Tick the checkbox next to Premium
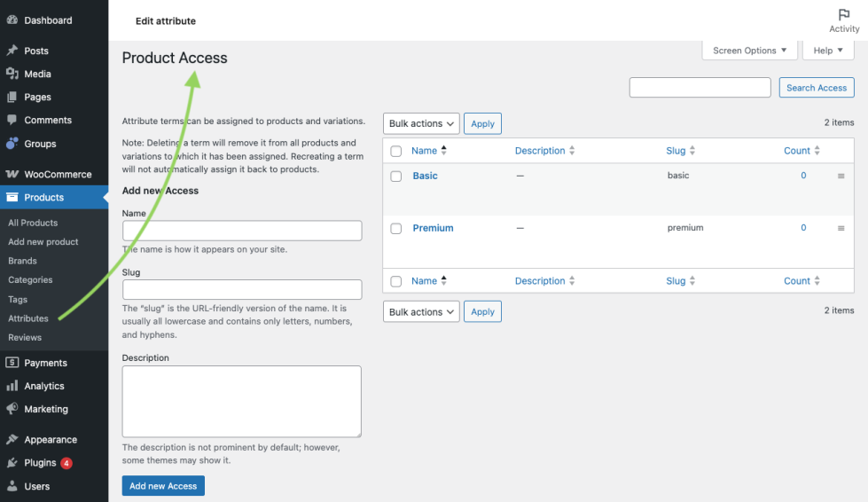The width and height of the screenshot is (868, 502). (x=396, y=229)
